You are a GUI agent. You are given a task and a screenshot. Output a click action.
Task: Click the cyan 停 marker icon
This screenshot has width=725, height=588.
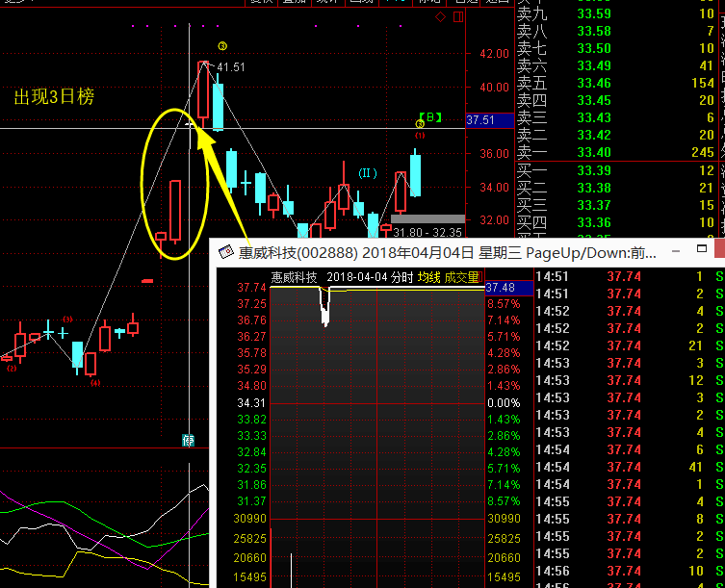point(189,441)
